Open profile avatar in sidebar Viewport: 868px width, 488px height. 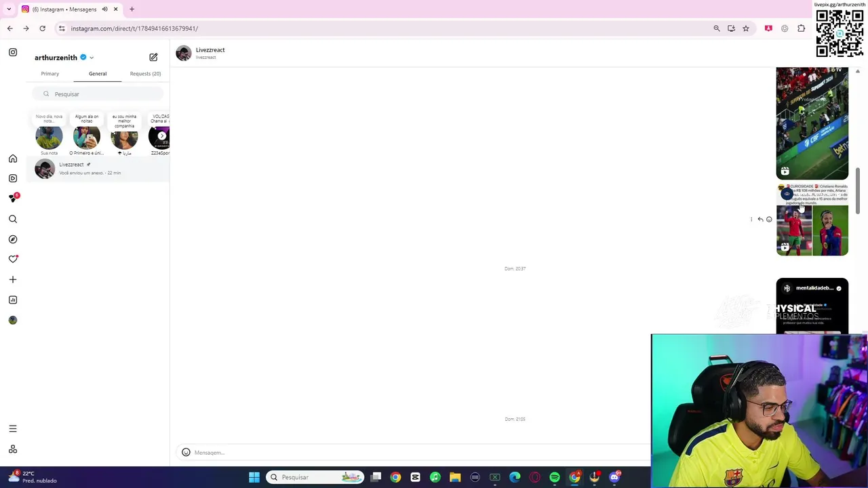(13, 320)
